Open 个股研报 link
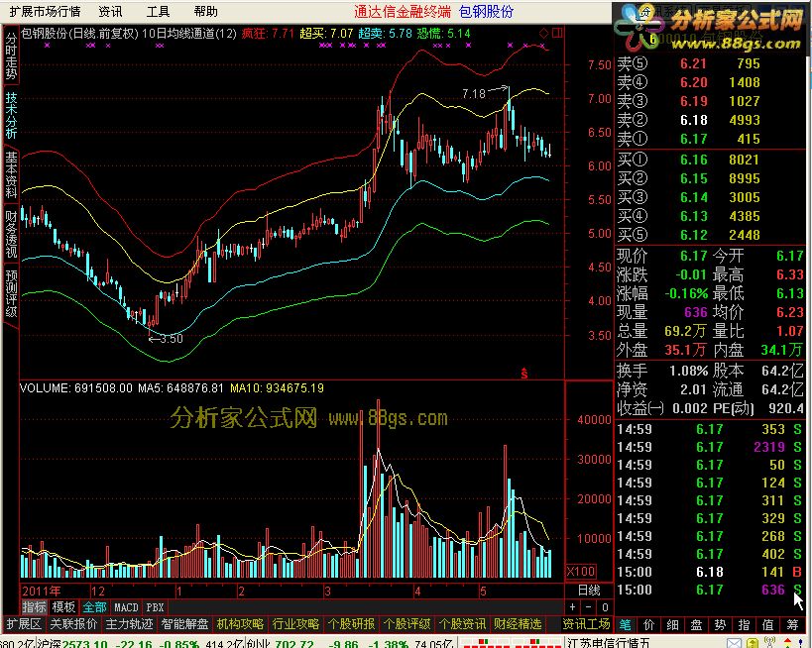812x648 pixels. click(x=352, y=624)
